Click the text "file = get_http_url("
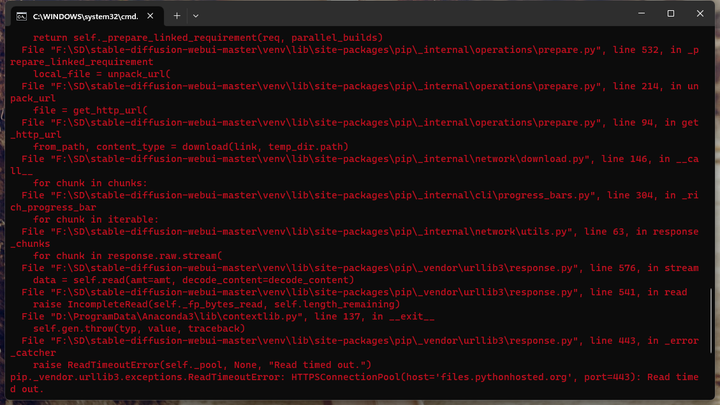Screen dimensions: 720x405 [x=90, y=110]
